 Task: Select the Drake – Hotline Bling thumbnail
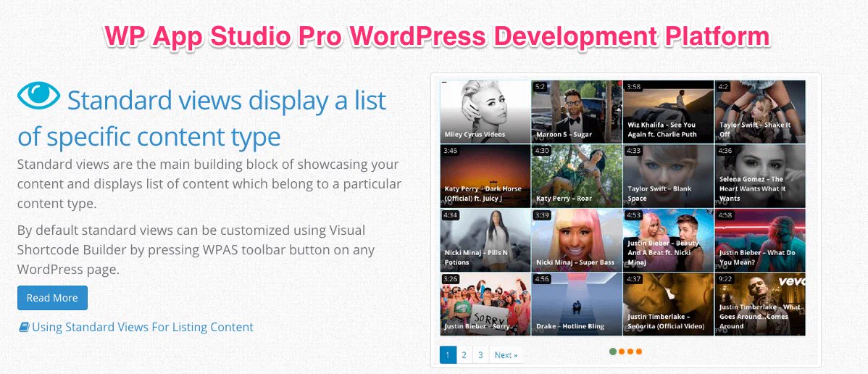coord(577,304)
